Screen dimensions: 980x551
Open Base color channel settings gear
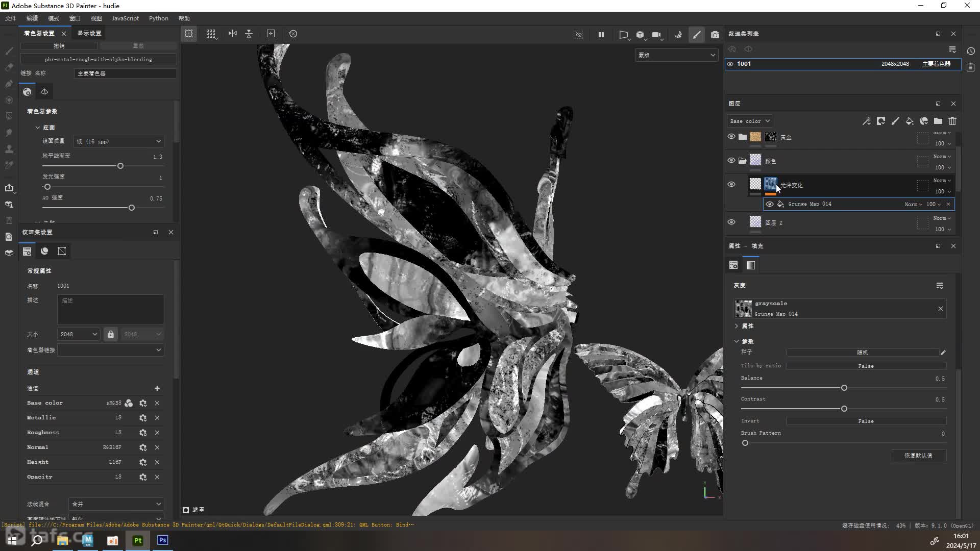[x=143, y=403]
